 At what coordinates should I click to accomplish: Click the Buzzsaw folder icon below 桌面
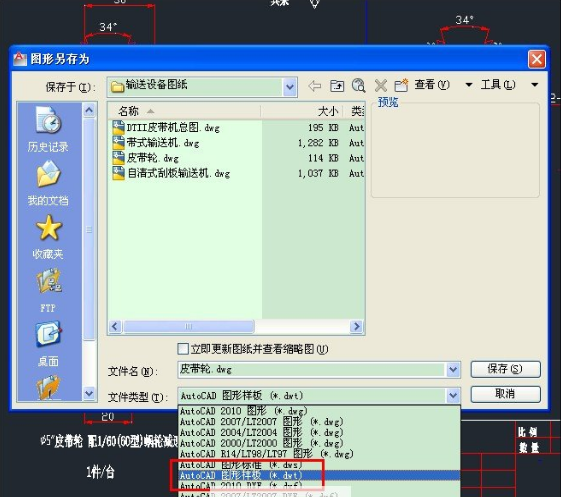point(48,387)
